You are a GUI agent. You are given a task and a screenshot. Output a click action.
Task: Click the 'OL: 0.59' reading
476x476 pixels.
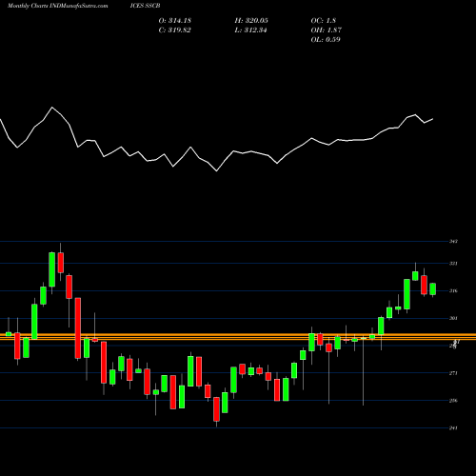(326, 40)
